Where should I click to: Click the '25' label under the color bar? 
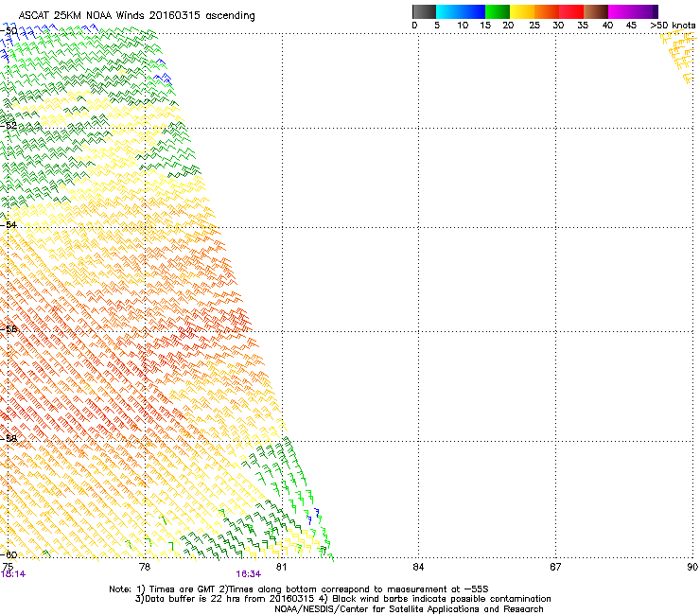(x=534, y=26)
